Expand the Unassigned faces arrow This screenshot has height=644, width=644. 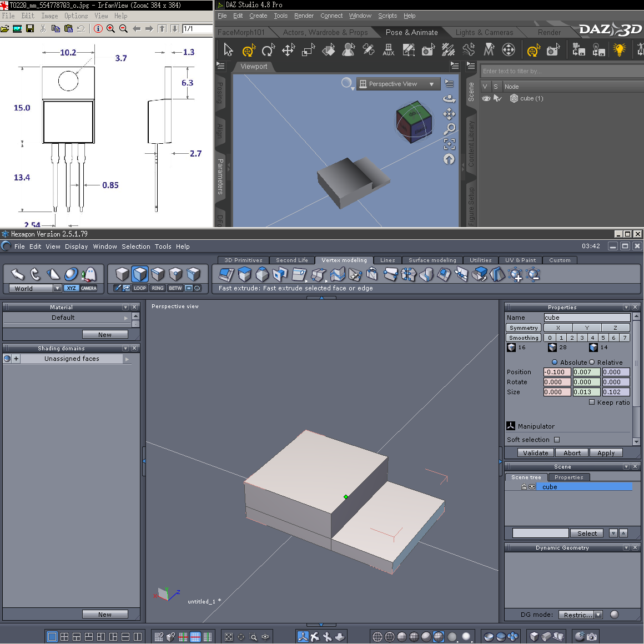point(127,359)
